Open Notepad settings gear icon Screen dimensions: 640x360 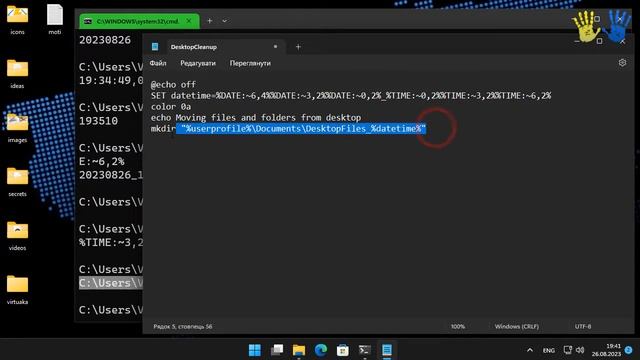click(x=622, y=63)
